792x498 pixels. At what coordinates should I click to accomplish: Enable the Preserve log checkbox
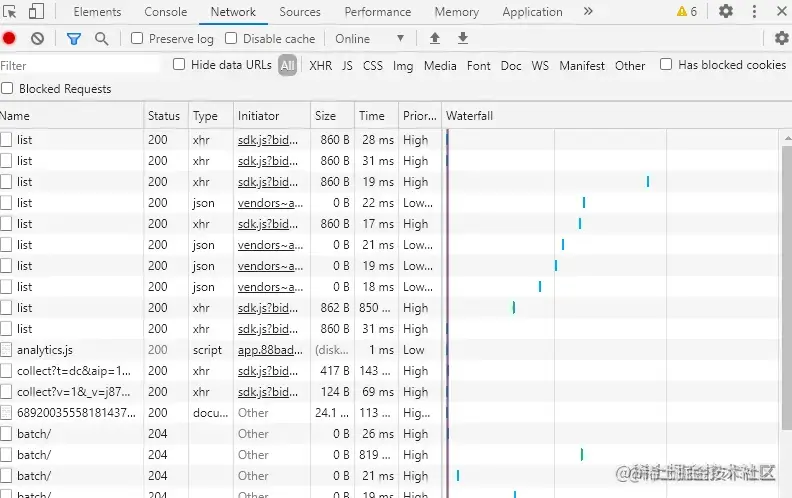137,38
